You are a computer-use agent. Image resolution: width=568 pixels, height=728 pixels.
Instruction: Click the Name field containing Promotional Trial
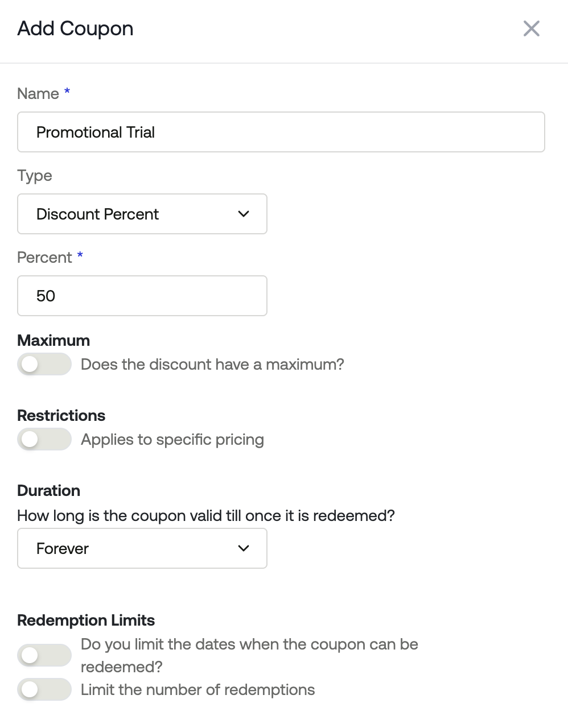point(281,132)
